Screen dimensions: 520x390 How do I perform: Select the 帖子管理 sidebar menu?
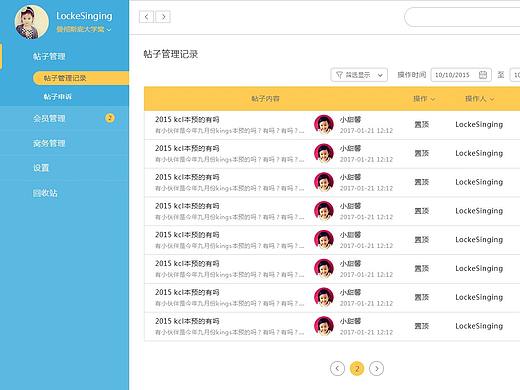[49, 56]
